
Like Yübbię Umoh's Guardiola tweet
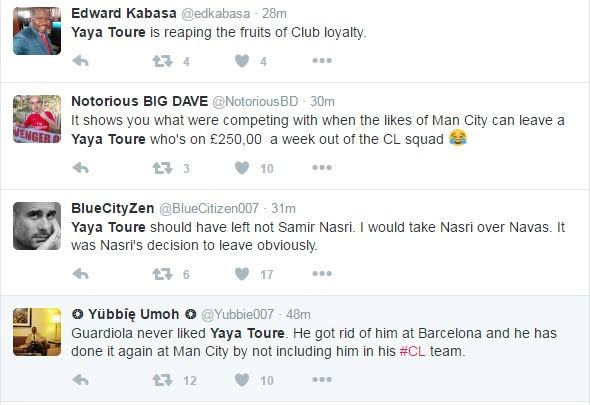pos(242,380)
